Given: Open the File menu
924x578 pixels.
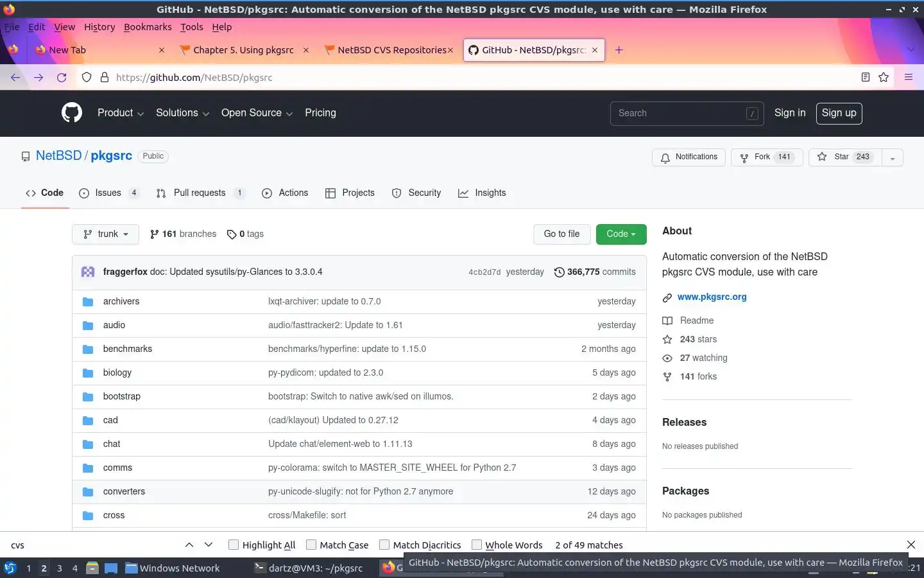Looking at the screenshot, I should pyautogui.click(x=12, y=27).
